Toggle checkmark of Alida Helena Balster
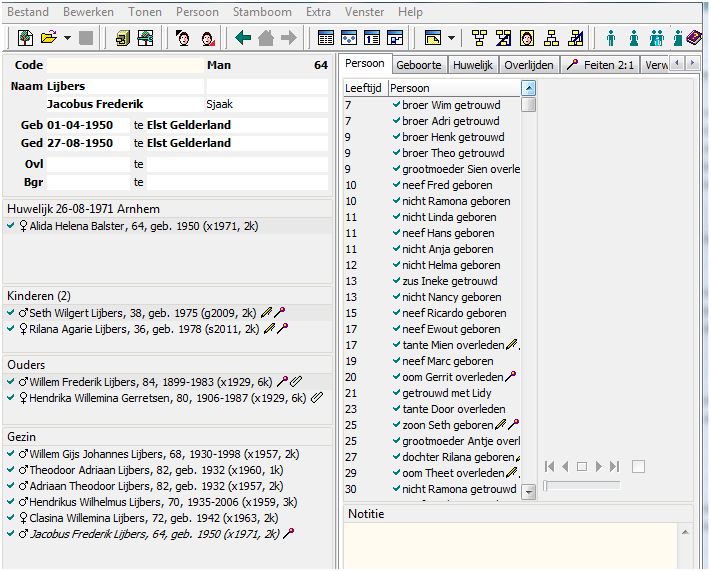 click(x=10, y=227)
